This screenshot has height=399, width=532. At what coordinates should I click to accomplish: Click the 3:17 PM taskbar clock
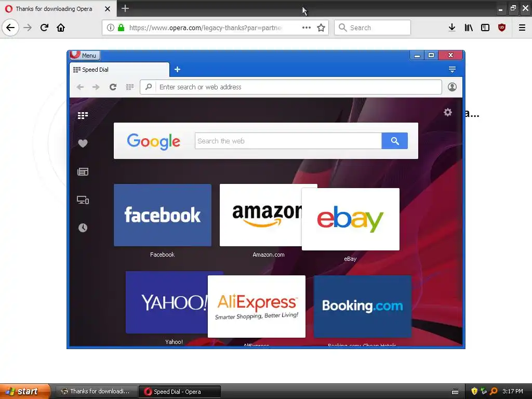click(513, 391)
